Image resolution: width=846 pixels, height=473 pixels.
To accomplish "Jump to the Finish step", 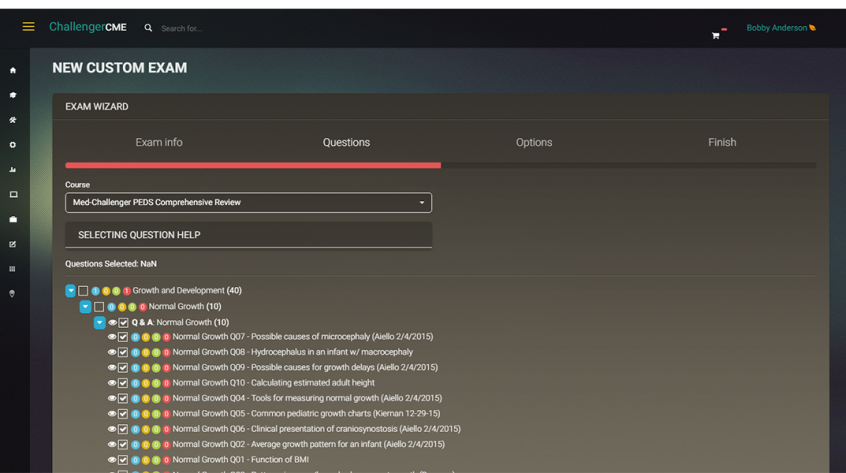I will [x=722, y=142].
